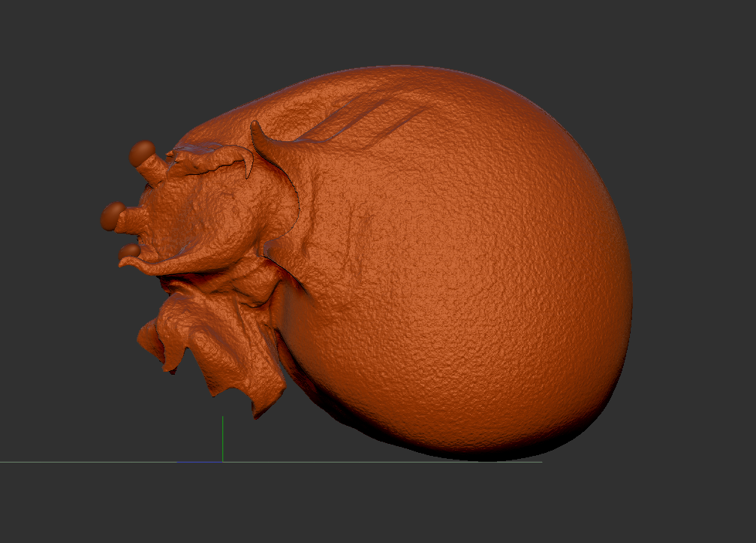The width and height of the screenshot is (756, 543).
Task: Click the topmost round stalk knob
Action: click(x=141, y=152)
